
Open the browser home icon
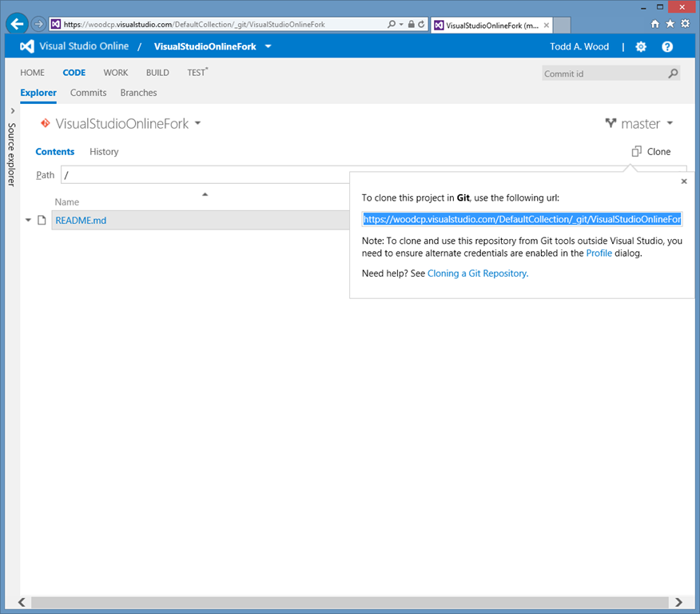(655, 24)
